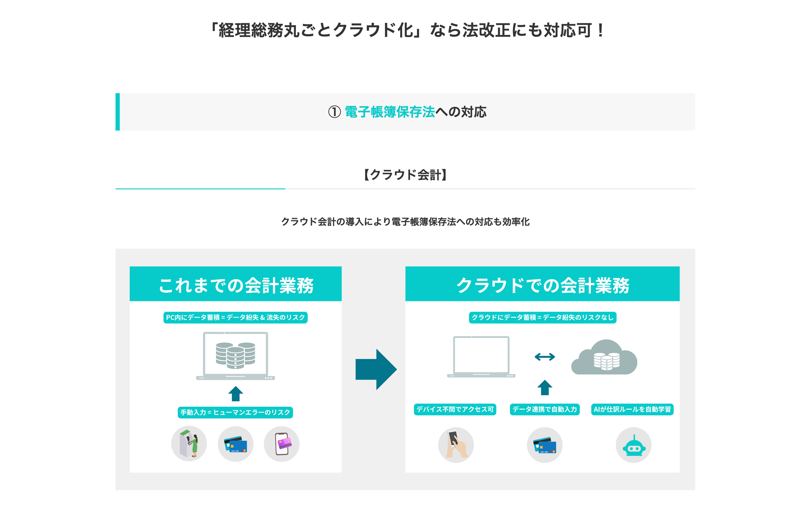Click the デバイス不問でアクセス可 label
This screenshot has height=530, width=812.
pyautogui.click(x=456, y=409)
